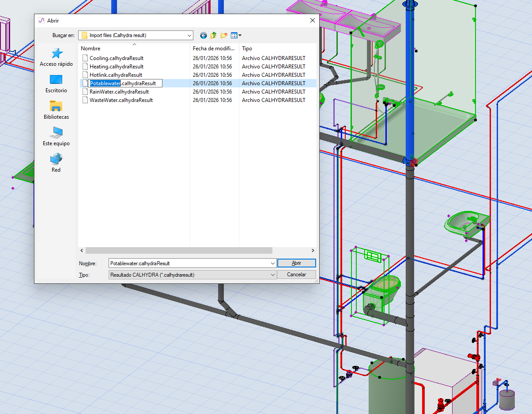Go up one folder level
The image size is (532, 414).
coord(214,35)
